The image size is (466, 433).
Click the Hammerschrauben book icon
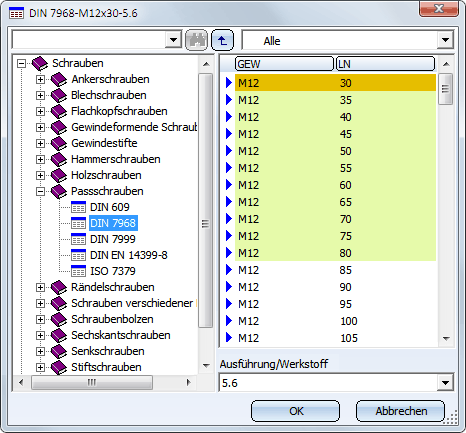point(59,159)
